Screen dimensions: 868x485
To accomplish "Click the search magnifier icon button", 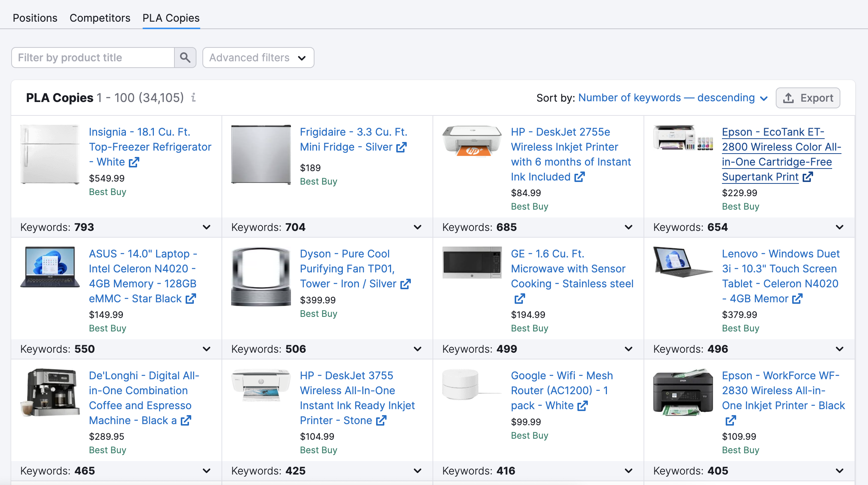I will tap(185, 58).
